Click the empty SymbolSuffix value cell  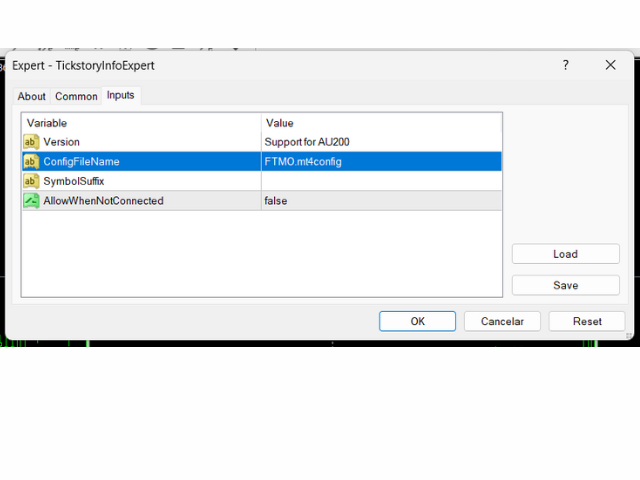tap(381, 181)
